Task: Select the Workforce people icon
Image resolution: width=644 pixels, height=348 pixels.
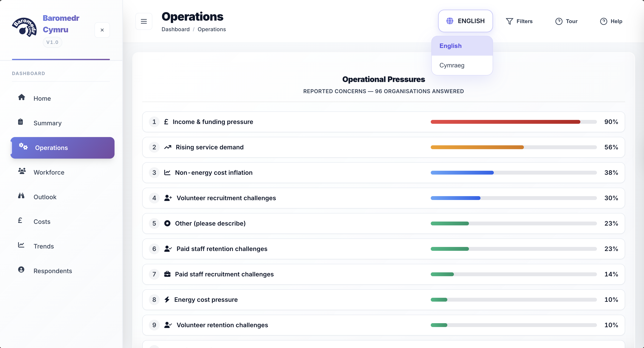Action: coord(22,171)
